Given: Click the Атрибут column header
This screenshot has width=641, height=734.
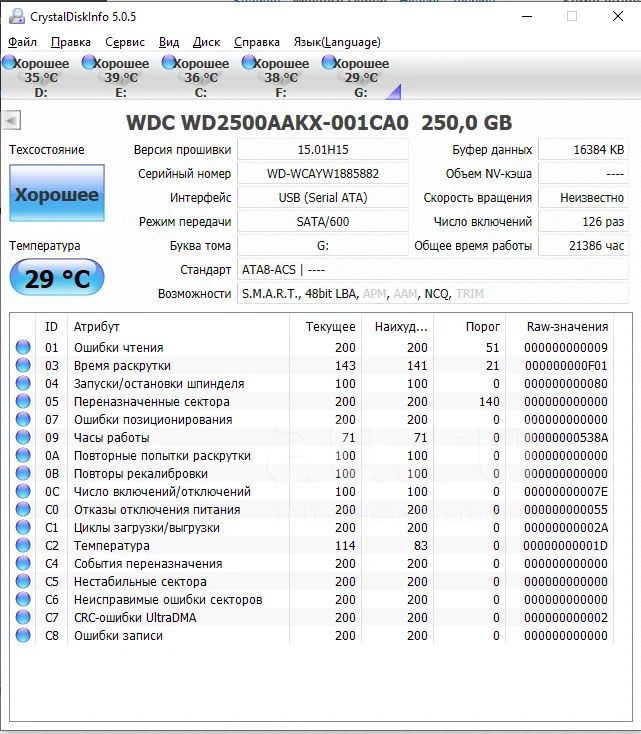Looking at the screenshot, I should coord(178,326).
